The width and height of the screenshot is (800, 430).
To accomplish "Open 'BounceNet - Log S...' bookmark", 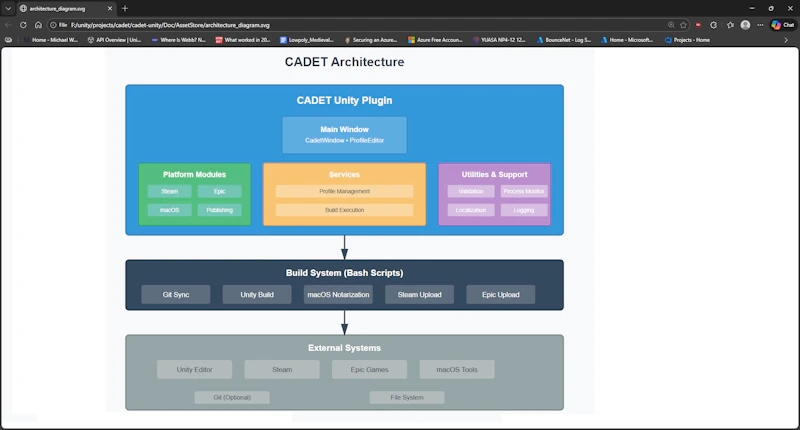I will 564,40.
